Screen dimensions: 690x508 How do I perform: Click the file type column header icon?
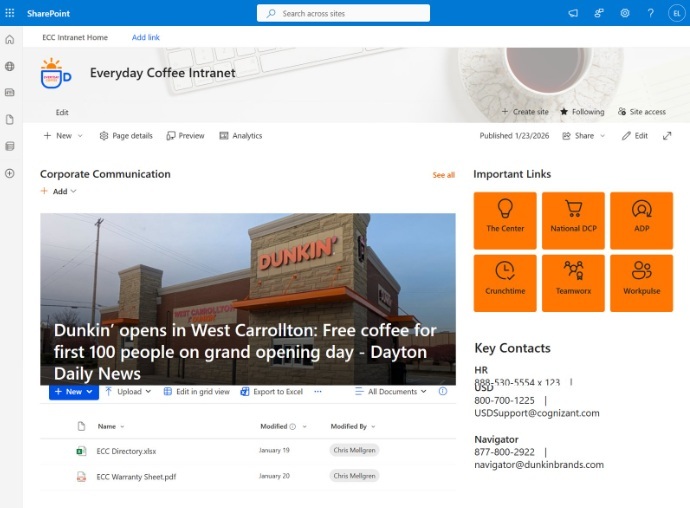coord(81,426)
